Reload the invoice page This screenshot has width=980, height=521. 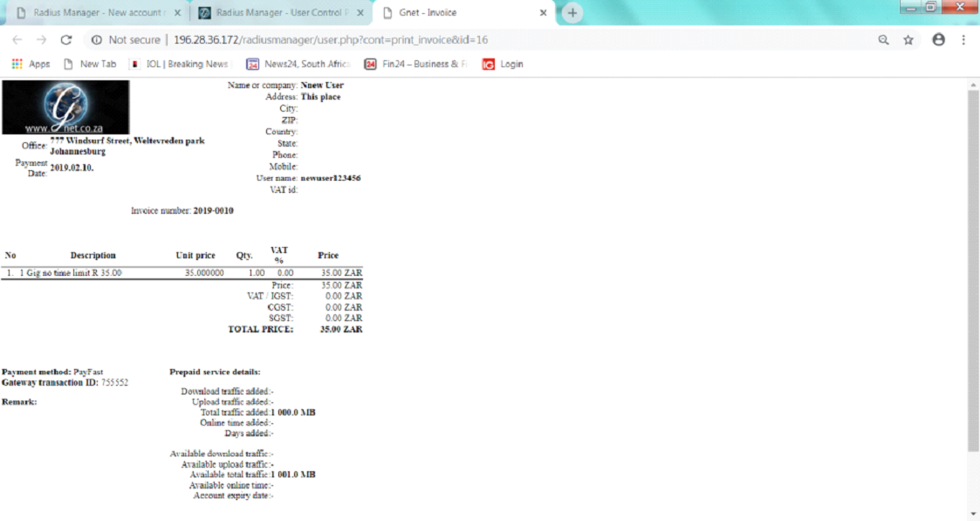(x=65, y=40)
